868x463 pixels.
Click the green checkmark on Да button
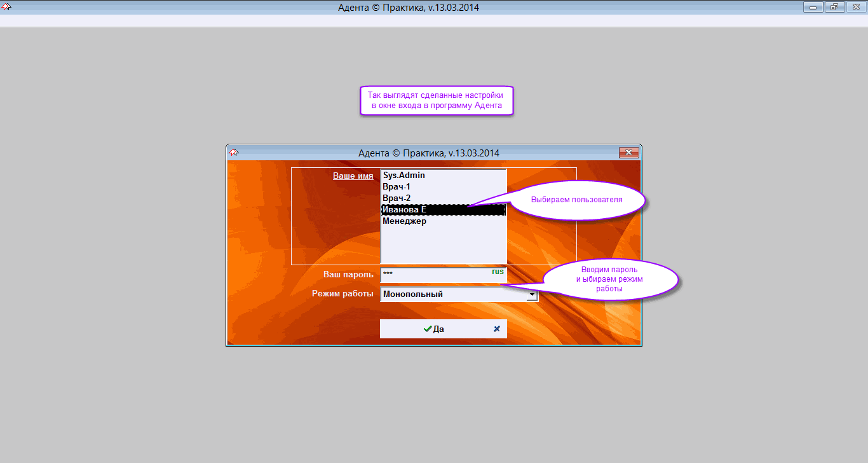[428, 329]
